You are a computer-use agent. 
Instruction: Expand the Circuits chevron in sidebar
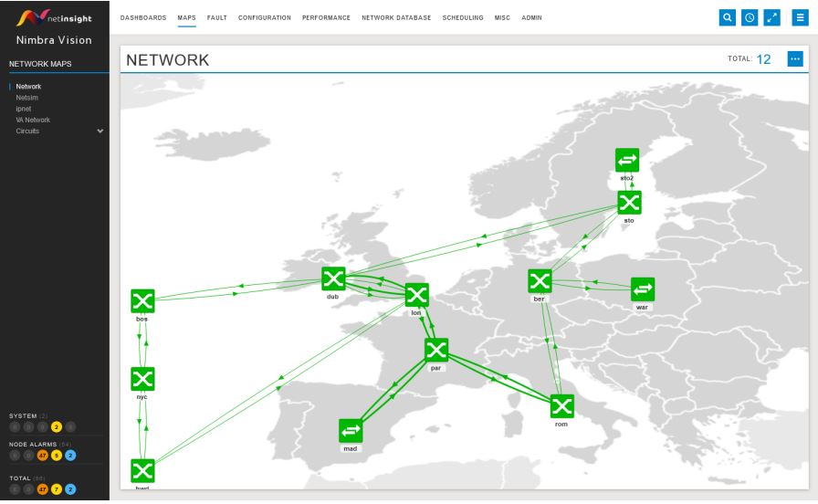pyautogui.click(x=100, y=131)
